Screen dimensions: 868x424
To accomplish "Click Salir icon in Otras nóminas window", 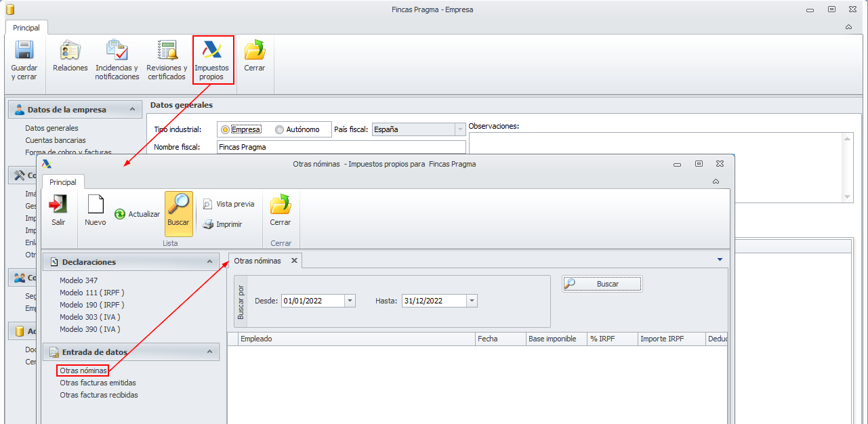I will [x=58, y=204].
